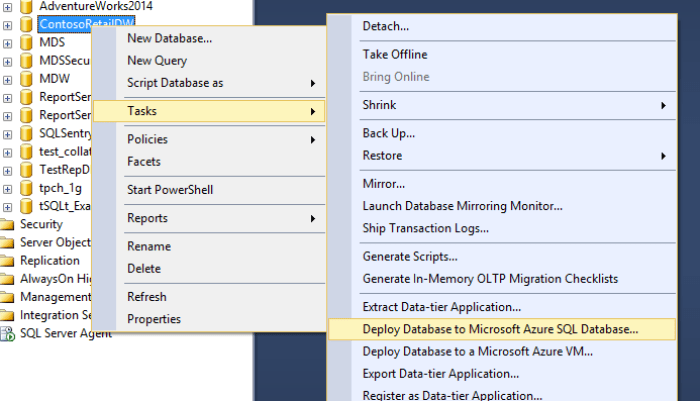The image size is (700, 401).
Task: Select Take Offline from Tasks submenu
Action: [394, 54]
